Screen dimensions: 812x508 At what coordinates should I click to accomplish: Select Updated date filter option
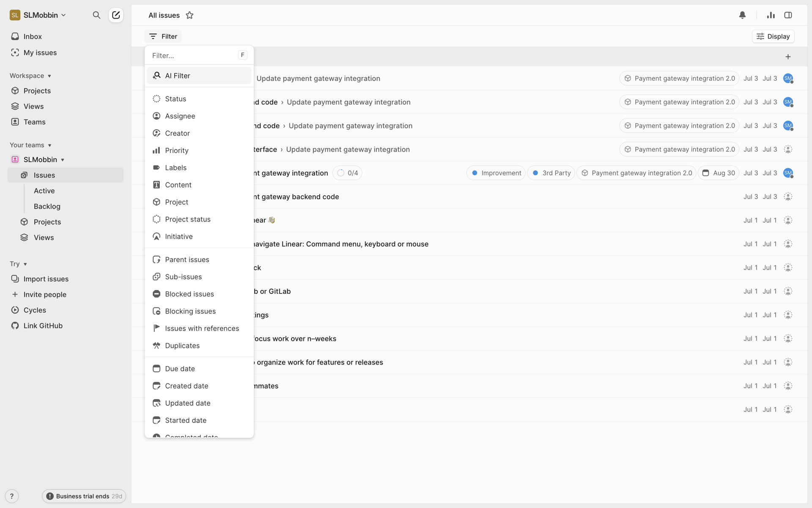(x=199, y=403)
